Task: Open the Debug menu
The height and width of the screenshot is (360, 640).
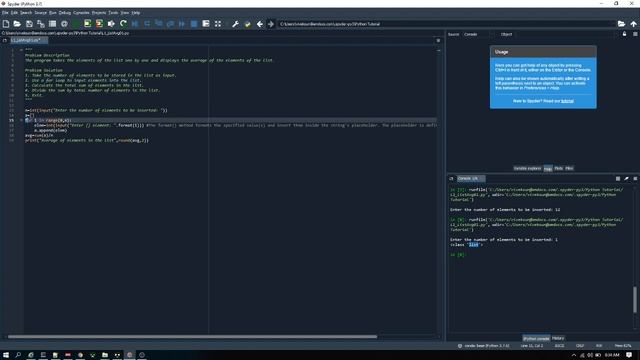Action: tap(65, 13)
